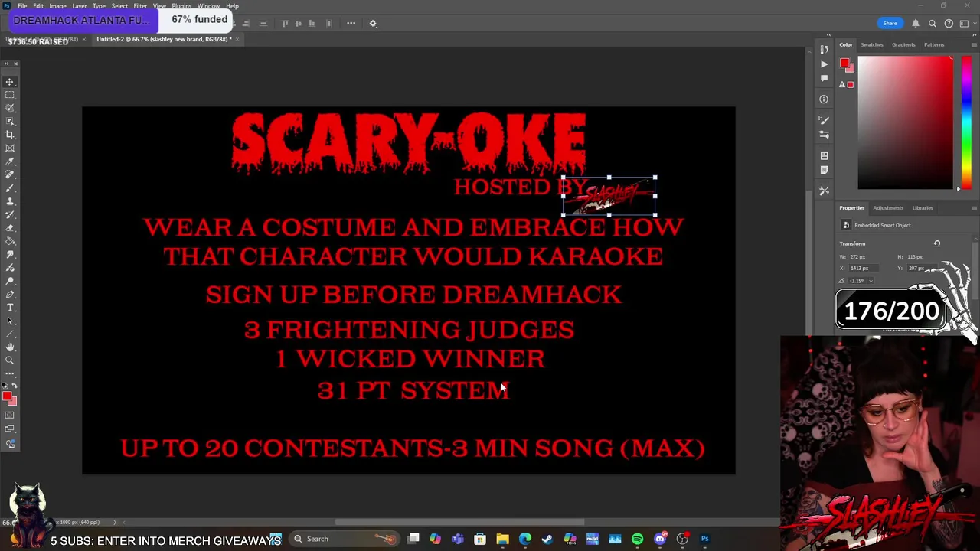Select the Eyedropper tool
This screenshot has width=980, height=551.
[x=10, y=161]
